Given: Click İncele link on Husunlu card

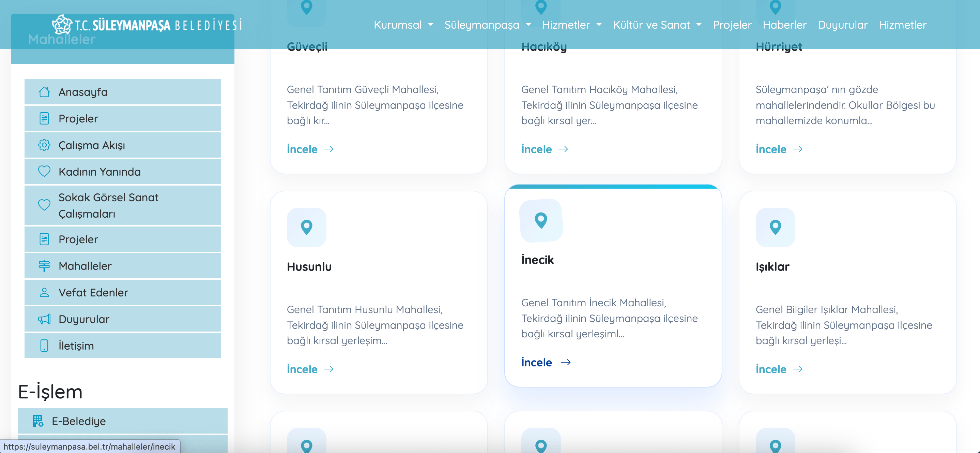Looking at the screenshot, I should 302,369.
